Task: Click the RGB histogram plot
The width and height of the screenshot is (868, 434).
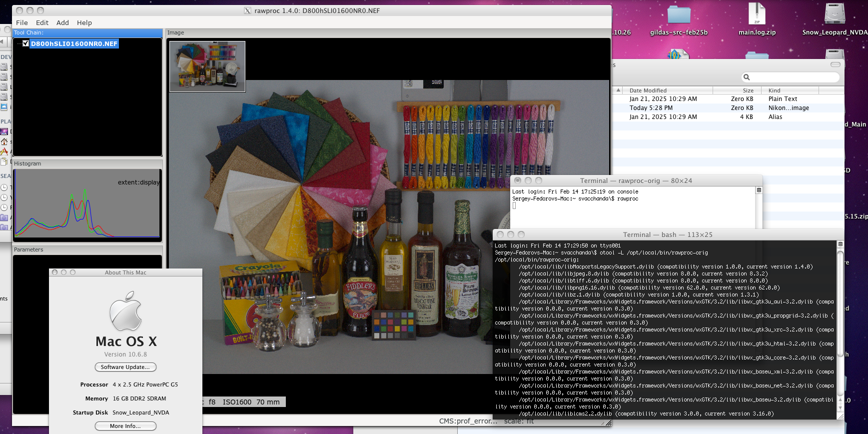Action: coord(87,204)
